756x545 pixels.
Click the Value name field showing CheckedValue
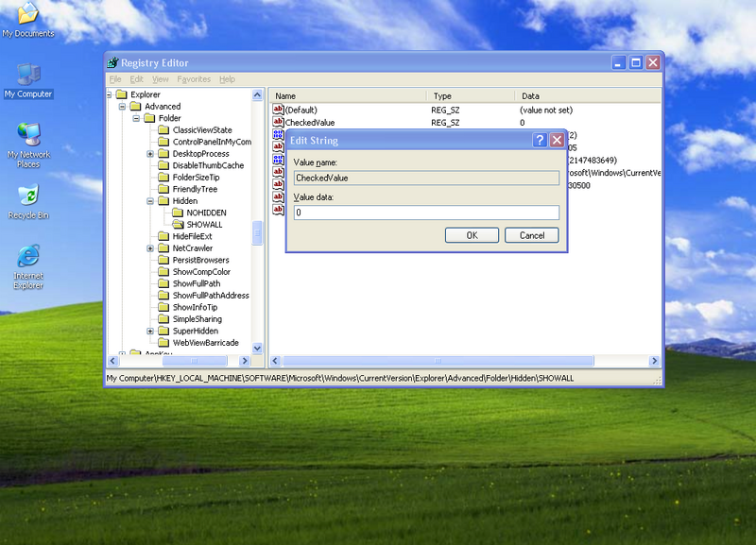[426, 178]
